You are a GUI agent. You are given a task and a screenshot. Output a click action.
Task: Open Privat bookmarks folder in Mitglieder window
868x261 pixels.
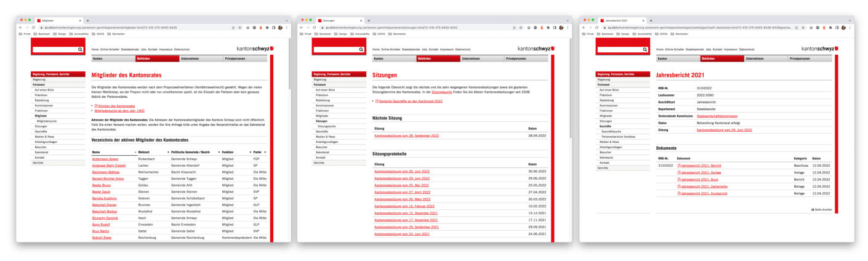[x=26, y=34]
